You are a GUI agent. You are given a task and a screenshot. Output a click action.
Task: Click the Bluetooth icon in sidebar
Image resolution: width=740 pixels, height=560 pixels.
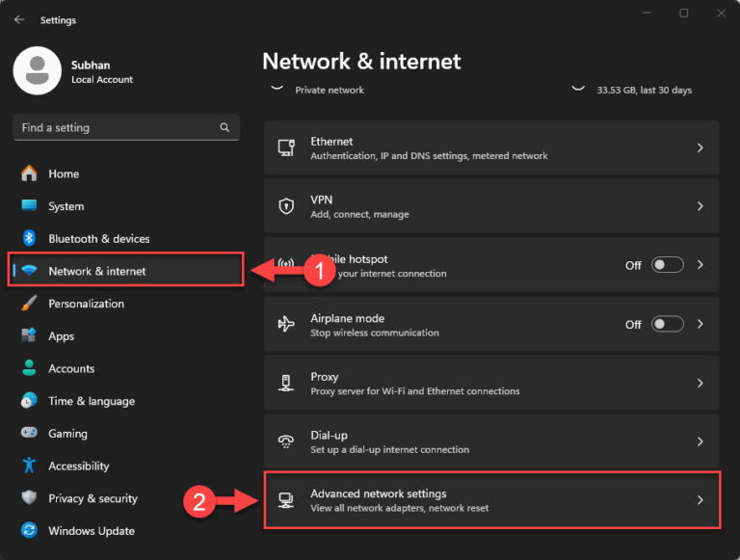(x=29, y=238)
